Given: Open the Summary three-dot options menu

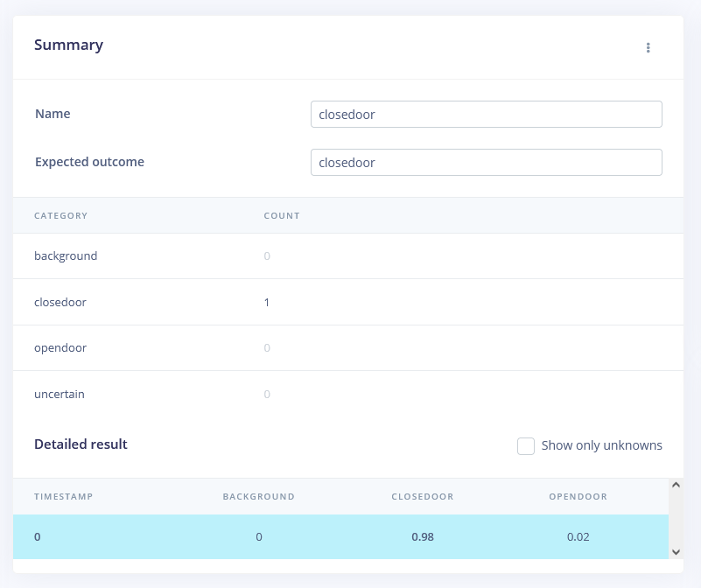Looking at the screenshot, I should tap(648, 47).
